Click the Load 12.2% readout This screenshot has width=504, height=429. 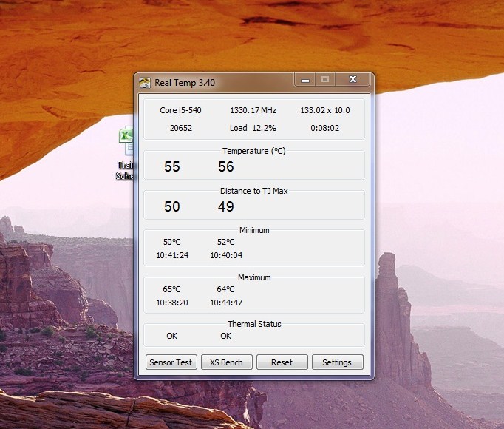[253, 128]
